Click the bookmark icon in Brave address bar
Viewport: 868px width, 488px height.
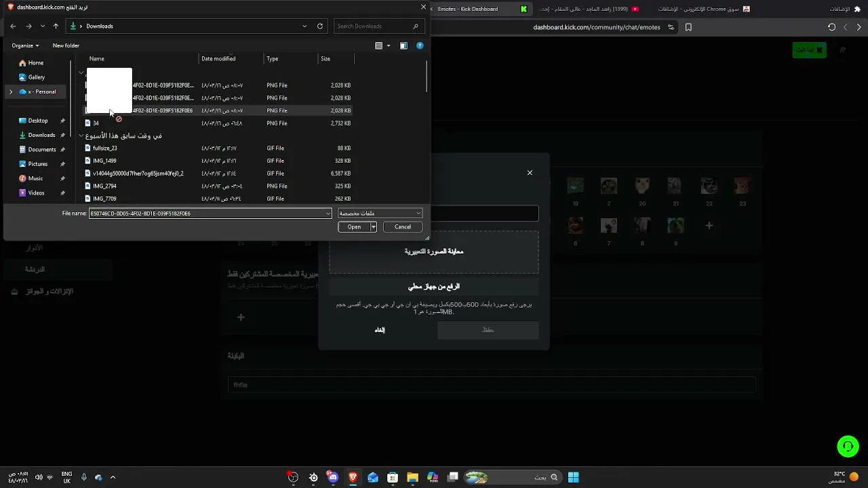[x=688, y=27]
